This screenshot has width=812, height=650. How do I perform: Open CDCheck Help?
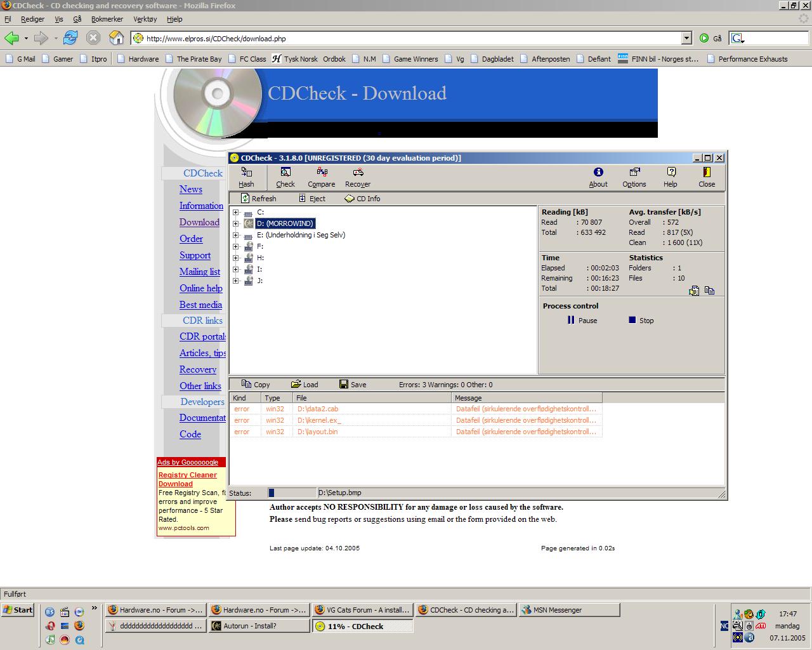point(671,177)
